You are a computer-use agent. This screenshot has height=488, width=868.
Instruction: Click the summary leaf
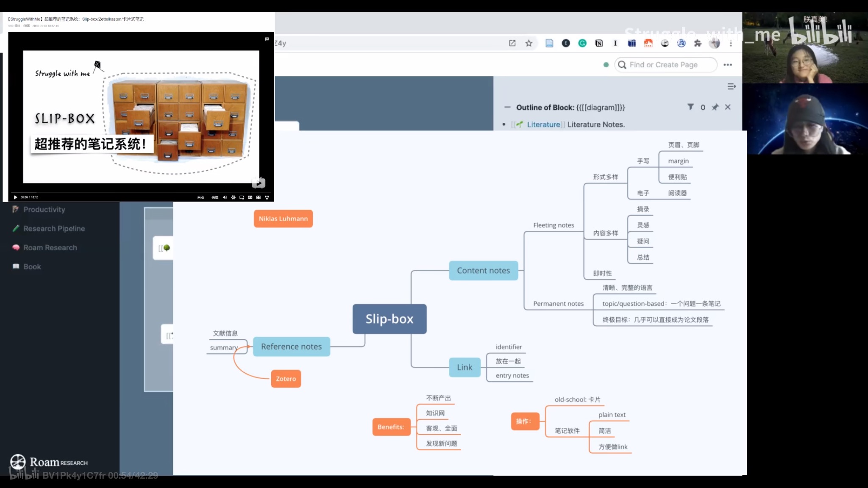(x=224, y=348)
